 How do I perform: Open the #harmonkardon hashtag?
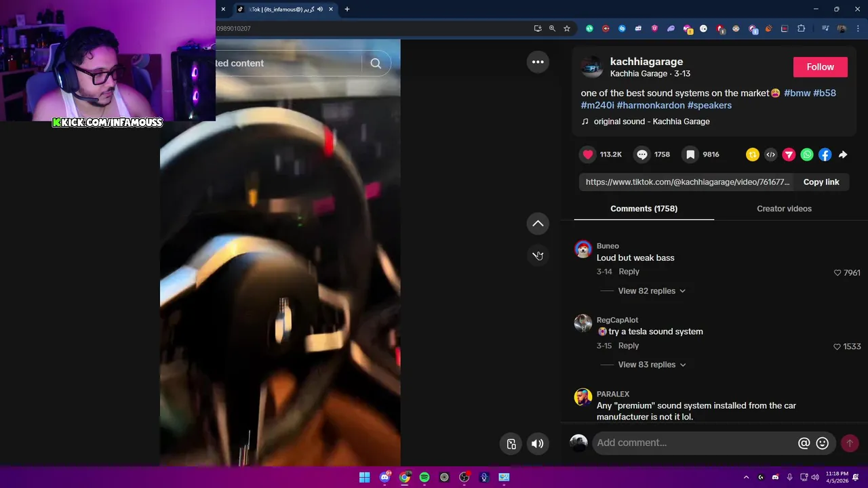[x=650, y=105]
